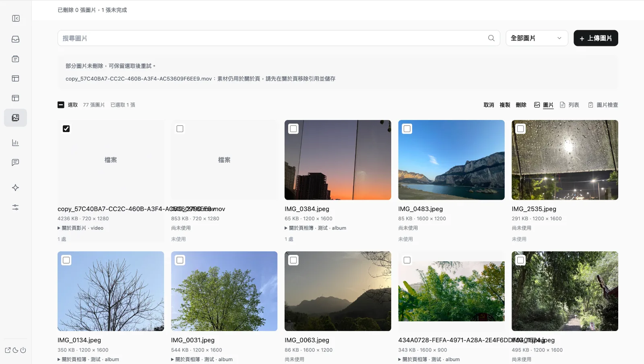This screenshot has width=644, height=364.
Task: Expand IMG_0031.jpeg usage 關於頁相簿 details
Action: click(202, 359)
